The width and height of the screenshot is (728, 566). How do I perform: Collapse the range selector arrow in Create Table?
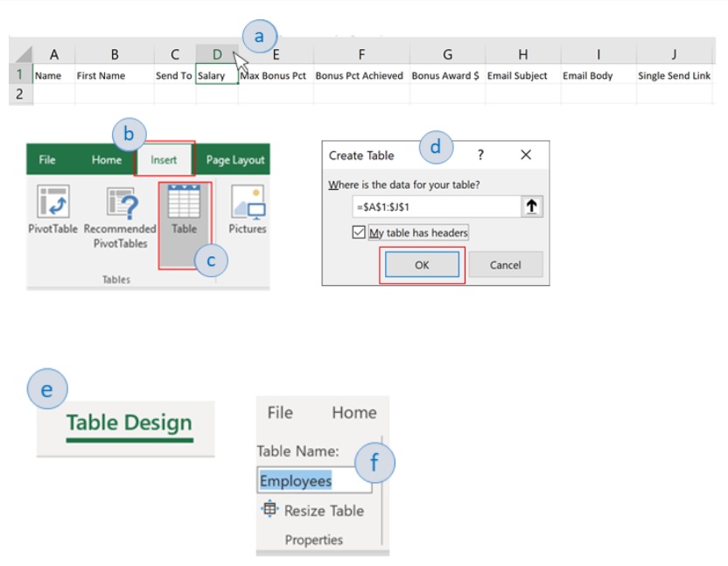(532, 206)
